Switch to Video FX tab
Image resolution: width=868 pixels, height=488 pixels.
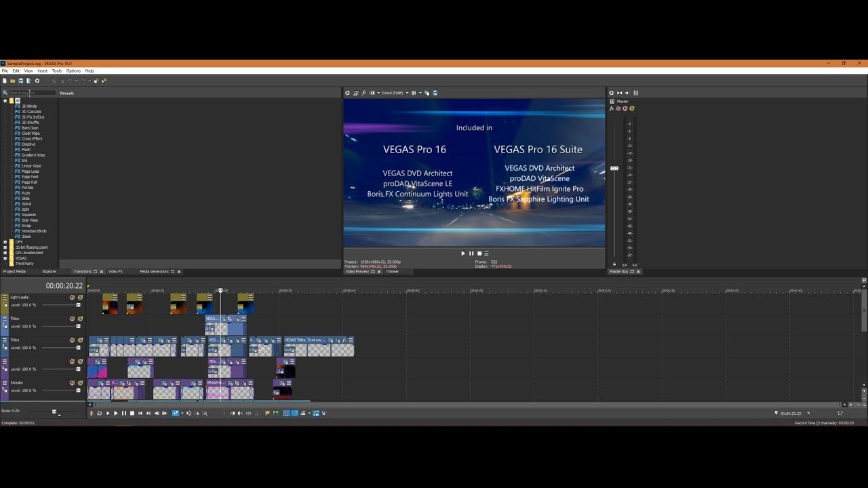(115, 271)
